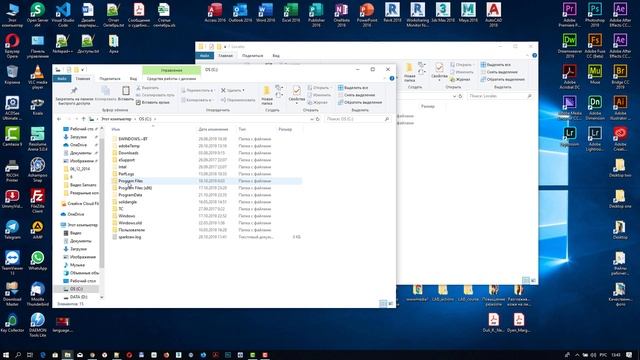Screen dimensions: 640x360
Task: Switch to Вид tab in OS (C:) window
Action: coord(133,78)
